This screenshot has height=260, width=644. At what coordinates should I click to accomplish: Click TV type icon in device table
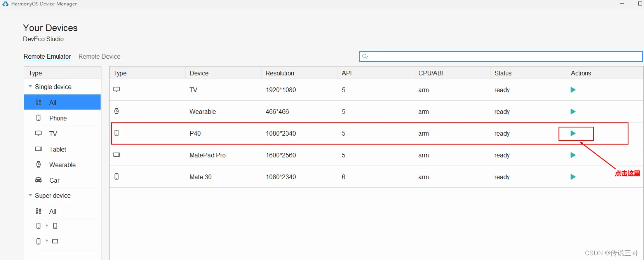click(x=117, y=89)
